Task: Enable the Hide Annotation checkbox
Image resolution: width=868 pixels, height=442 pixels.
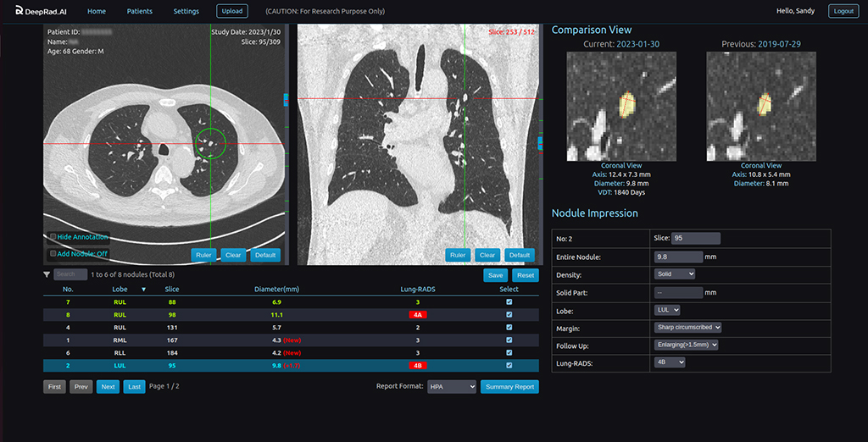Action: pyautogui.click(x=53, y=237)
